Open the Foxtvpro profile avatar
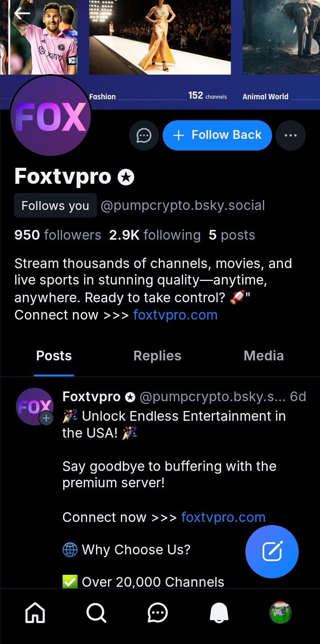 click(x=51, y=116)
